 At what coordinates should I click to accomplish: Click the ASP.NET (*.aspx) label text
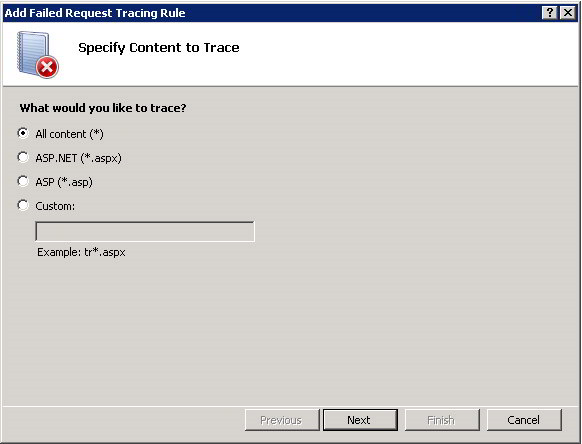click(78, 158)
